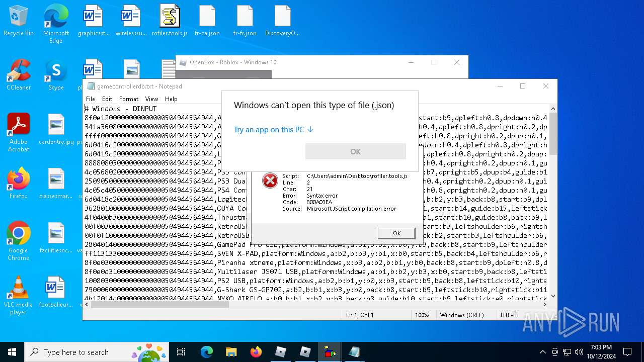Select the DiscoveryO... file icon

[x=283, y=21]
